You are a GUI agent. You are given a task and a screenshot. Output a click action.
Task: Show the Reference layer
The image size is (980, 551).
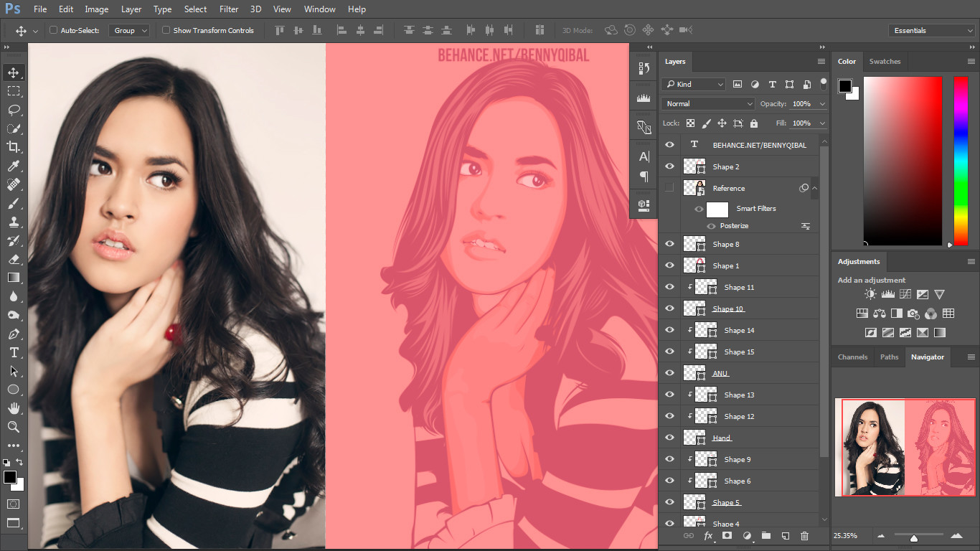point(669,188)
